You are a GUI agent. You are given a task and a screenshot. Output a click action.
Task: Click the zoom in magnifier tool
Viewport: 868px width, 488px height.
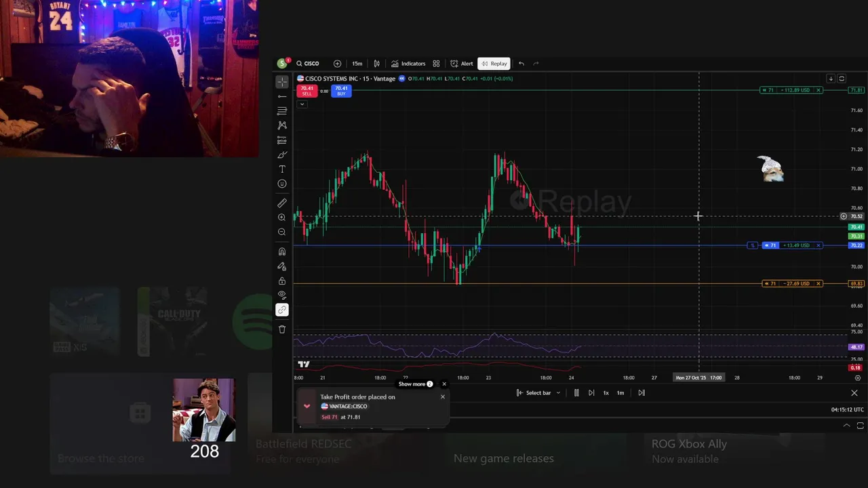[282, 218]
